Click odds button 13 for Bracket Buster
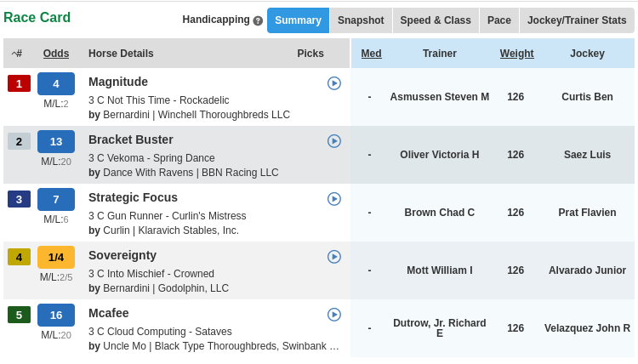The image size is (638, 364). pos(56,141)
